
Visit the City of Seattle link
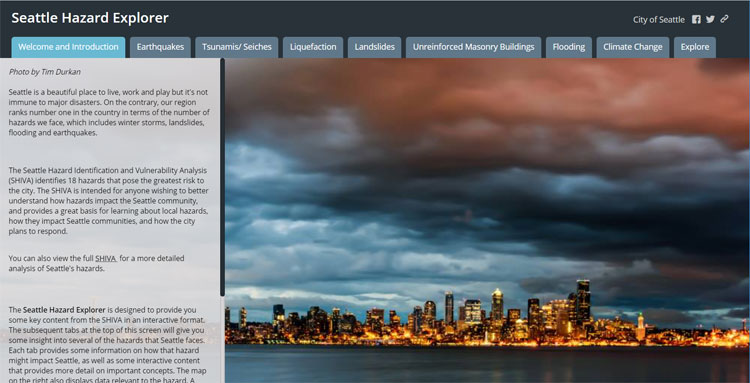tap(659, 20)
